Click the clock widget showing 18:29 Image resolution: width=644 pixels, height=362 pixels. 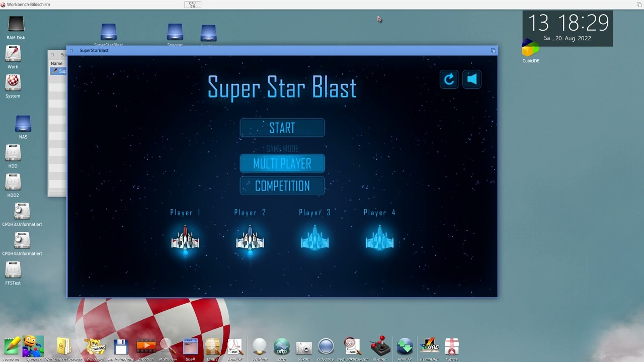(x=568, y=28)
